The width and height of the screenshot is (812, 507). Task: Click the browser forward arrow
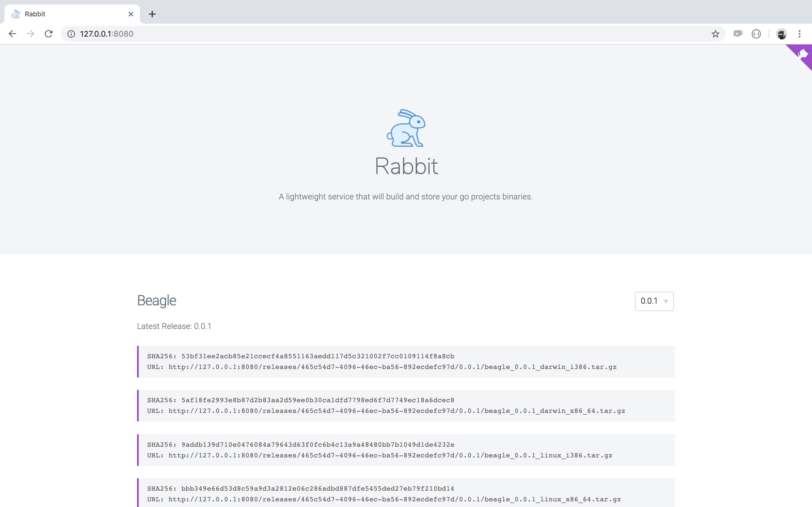[30, 34]
